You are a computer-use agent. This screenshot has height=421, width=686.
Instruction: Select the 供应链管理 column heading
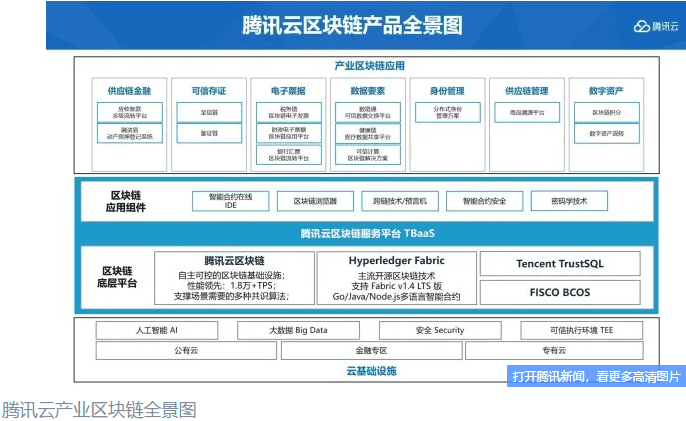[x=527, y=91]
